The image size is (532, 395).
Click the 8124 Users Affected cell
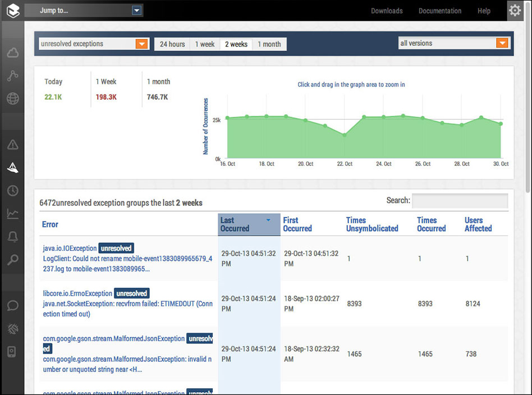tap(473, 304)
